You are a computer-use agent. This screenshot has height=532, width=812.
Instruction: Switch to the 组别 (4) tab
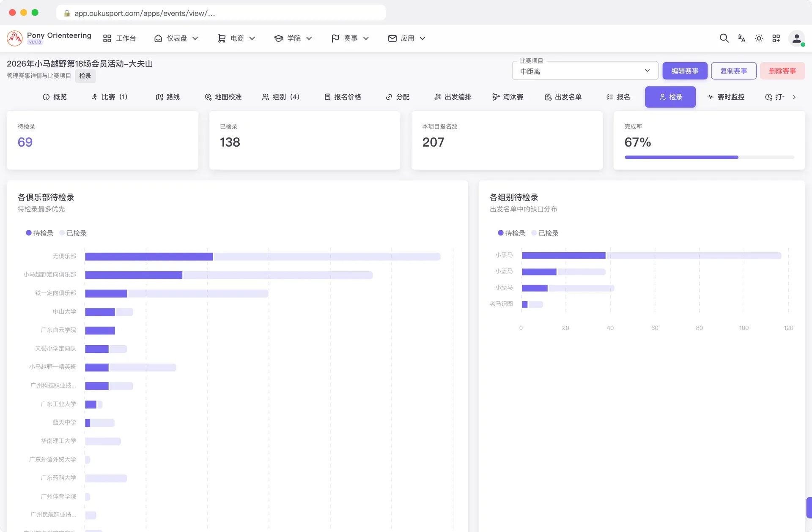(x=280, y=97)
